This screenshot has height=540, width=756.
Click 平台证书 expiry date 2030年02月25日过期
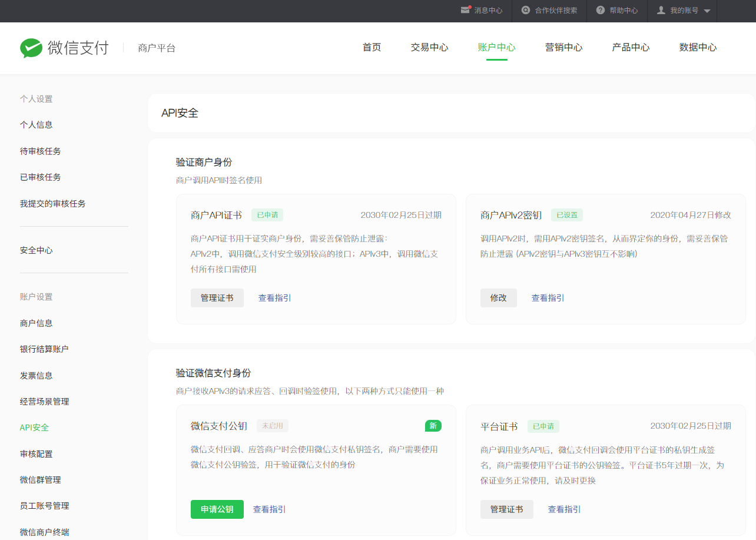(x=691, y=426)
